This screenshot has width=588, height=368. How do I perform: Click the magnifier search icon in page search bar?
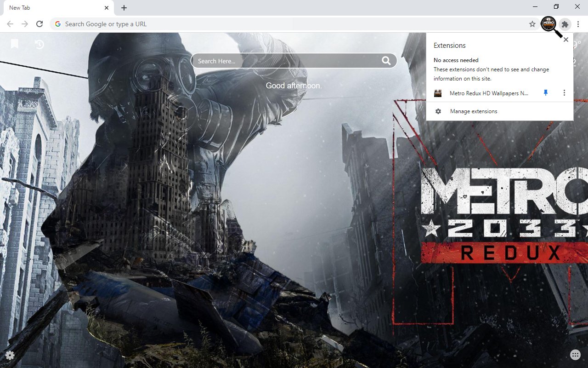point(386,61)
